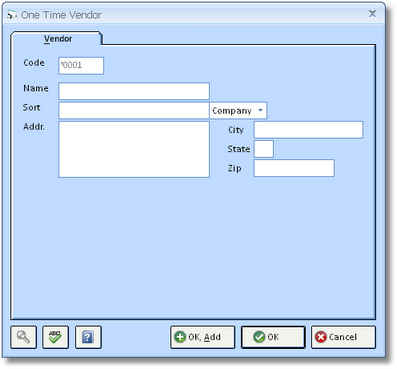Screen dimensions: 397x369
Task: Focus the City input field
Action: click(308, 130)
